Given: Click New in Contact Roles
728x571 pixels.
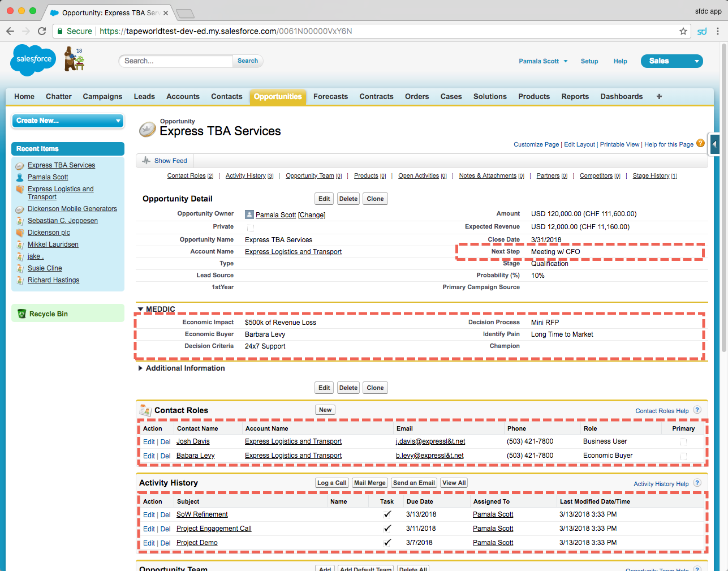Looking at the screenshot, I should click(x=325, y=410).
